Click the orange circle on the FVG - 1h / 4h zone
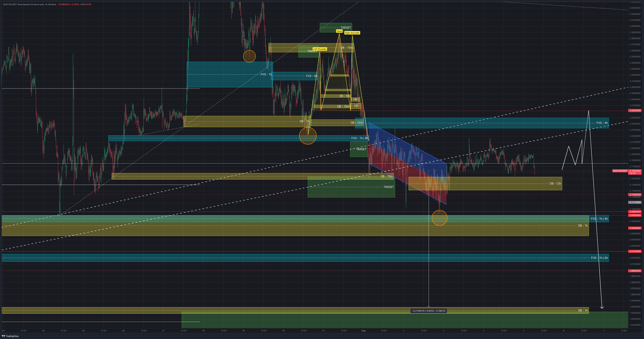Screen dimensions: 644x339 (308, 136)
